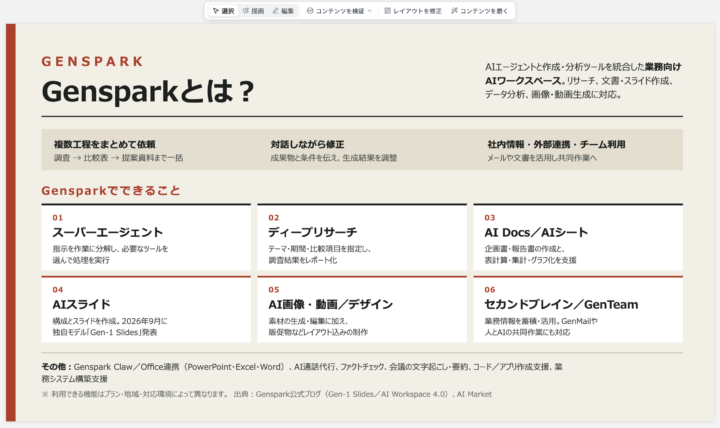This screenshot has width=720, height=428.
Task: Select the title 'Gensparkとは?'
Action: coord(147,91)
